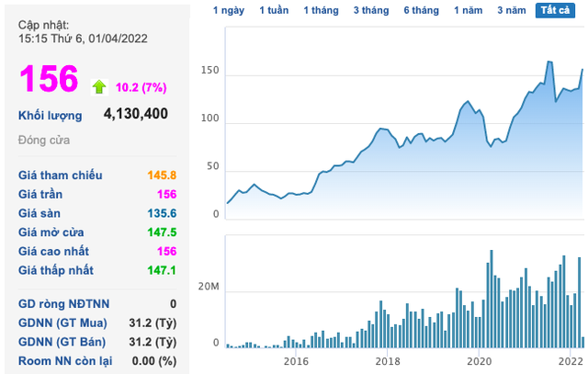Viewport: 588px width, 374px height.
Task: Click the 'Khối lượng' label
Action: click(51, 116)
